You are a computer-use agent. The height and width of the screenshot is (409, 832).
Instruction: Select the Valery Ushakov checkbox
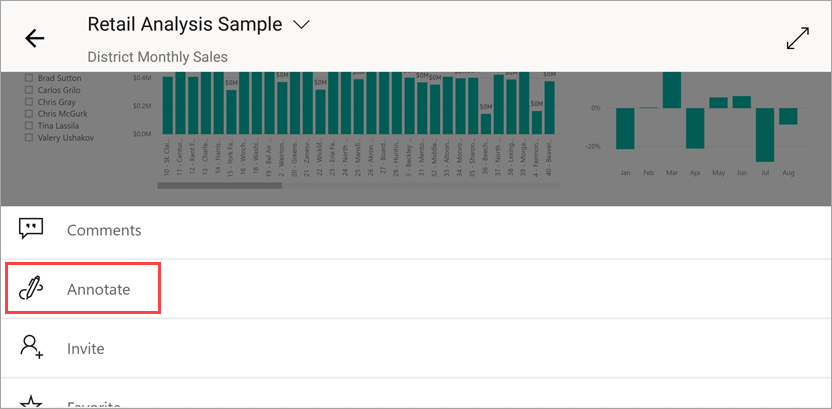30,138
